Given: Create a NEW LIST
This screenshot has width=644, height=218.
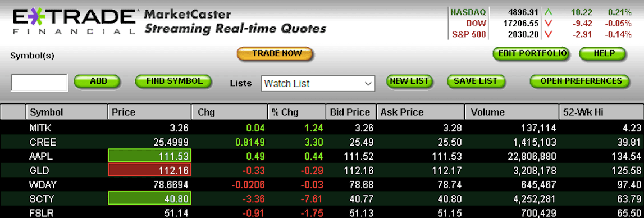Looking at the screenshot, I should tap(409, 81).
